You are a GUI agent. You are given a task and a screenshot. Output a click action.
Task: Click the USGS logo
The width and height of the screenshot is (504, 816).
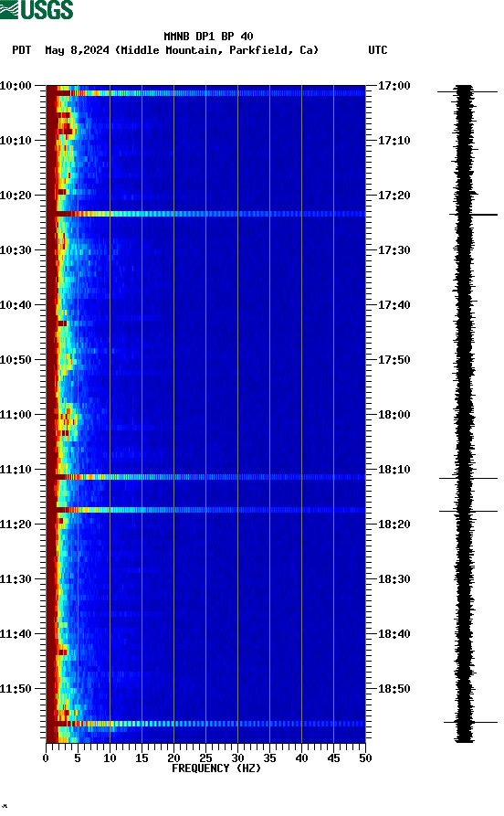click(37, 9)
